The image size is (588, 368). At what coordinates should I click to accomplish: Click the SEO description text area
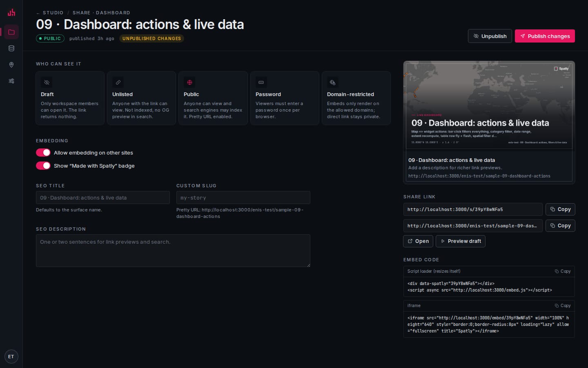pos(173,251)
